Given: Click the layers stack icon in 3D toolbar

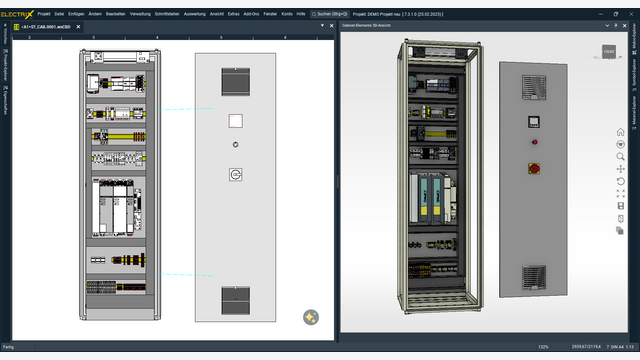Looking at the screenshot, I should pyautogui.click(x=620, y=231).
